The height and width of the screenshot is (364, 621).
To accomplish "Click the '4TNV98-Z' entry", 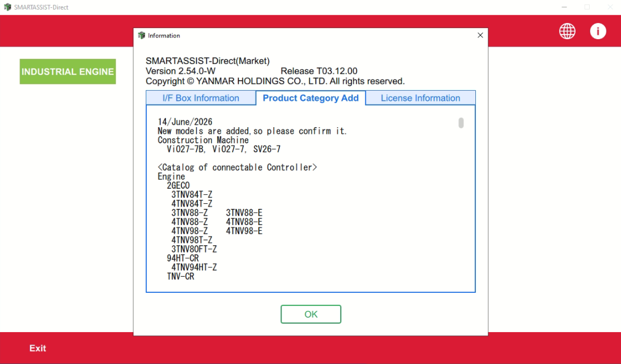I will (189, 231).
